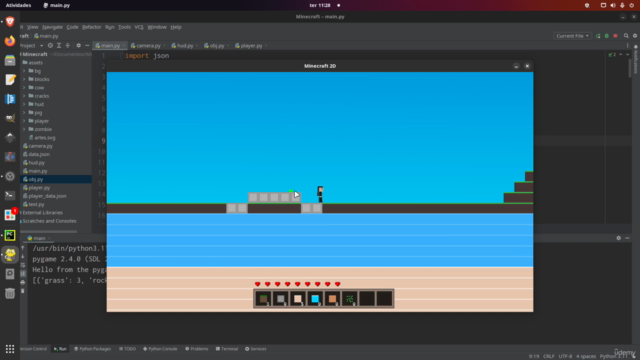
Task: Open Brave browser from the dock
Action: click(x=10, y=21)
